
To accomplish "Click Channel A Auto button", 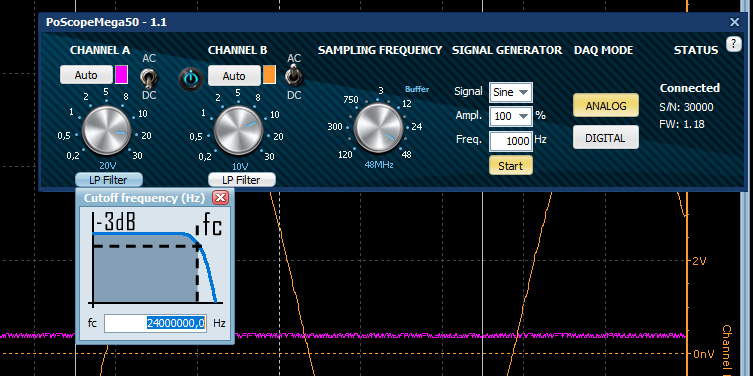I will pyautogui.click(x=86, y=75).
